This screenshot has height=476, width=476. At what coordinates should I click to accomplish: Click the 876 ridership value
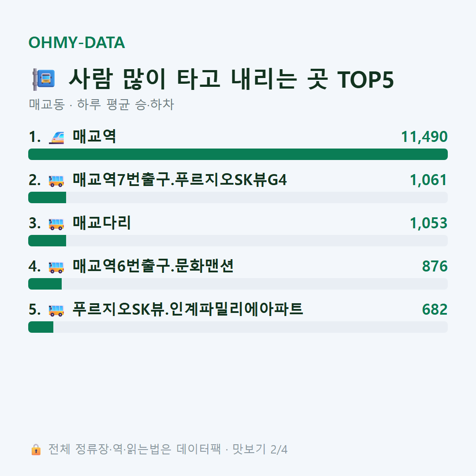[x=435, y=266]
